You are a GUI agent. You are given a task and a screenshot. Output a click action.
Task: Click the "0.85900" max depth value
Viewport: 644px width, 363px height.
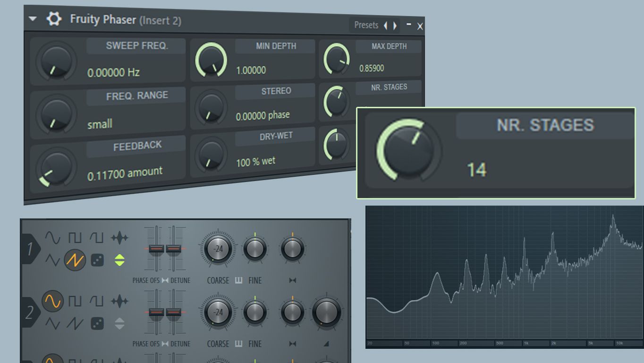(372, 68)
